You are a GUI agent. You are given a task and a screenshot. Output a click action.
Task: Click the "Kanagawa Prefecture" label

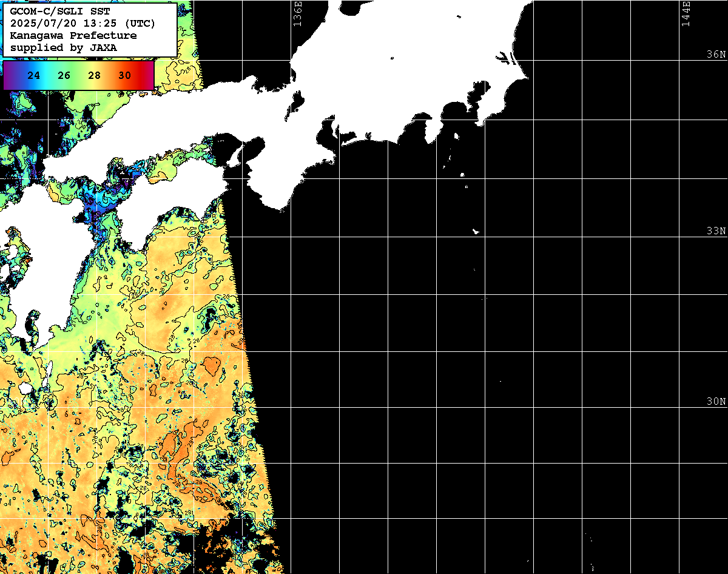coord(73,36)
